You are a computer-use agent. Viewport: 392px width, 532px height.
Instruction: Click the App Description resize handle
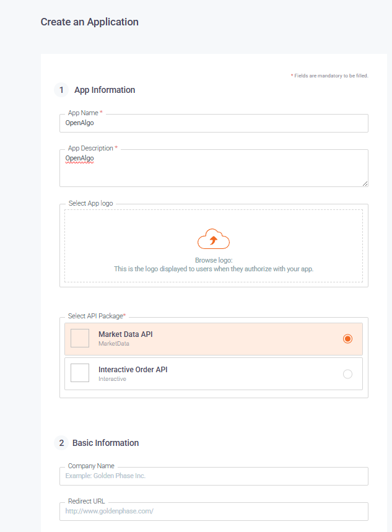pos(365,183)
